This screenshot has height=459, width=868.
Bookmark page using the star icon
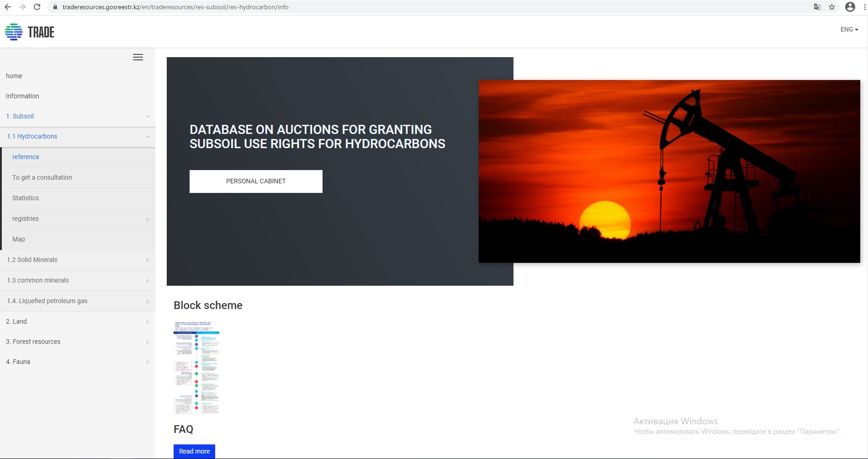click(832, 7)
